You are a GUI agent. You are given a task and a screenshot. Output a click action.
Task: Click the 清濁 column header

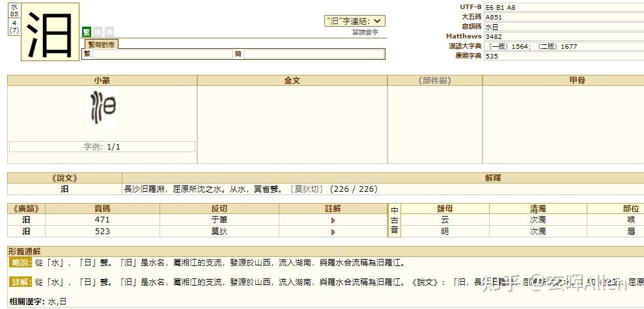click(538, 208)
